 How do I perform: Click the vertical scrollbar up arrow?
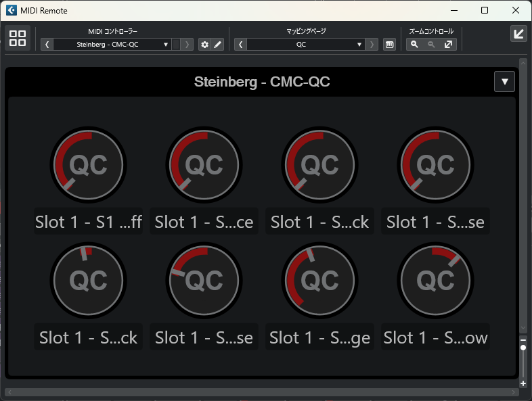(523, 63)
